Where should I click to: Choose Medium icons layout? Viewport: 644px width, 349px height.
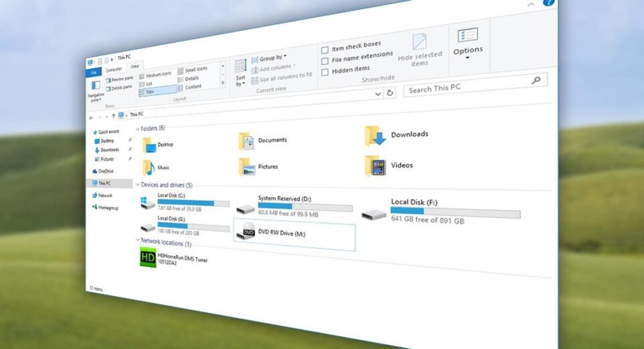click(155, 75)
